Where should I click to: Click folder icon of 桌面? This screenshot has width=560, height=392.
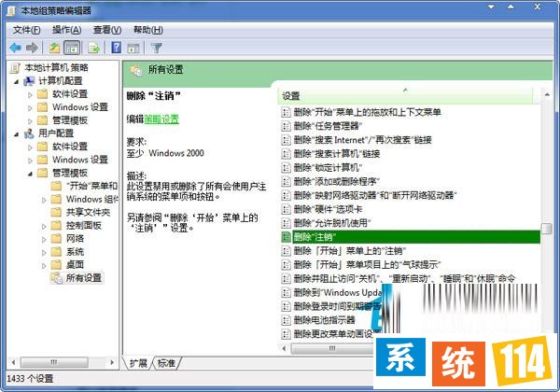(56, 265)
